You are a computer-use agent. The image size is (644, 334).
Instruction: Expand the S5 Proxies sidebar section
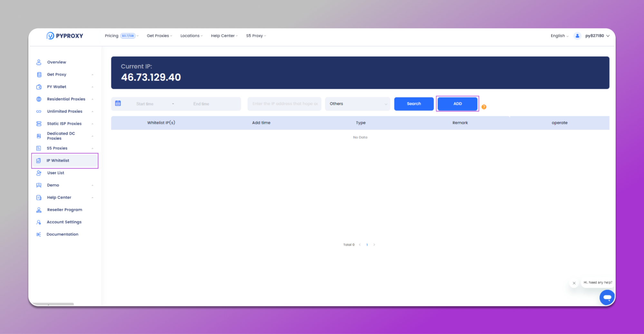pyautogui.click(x=92, y=148)
